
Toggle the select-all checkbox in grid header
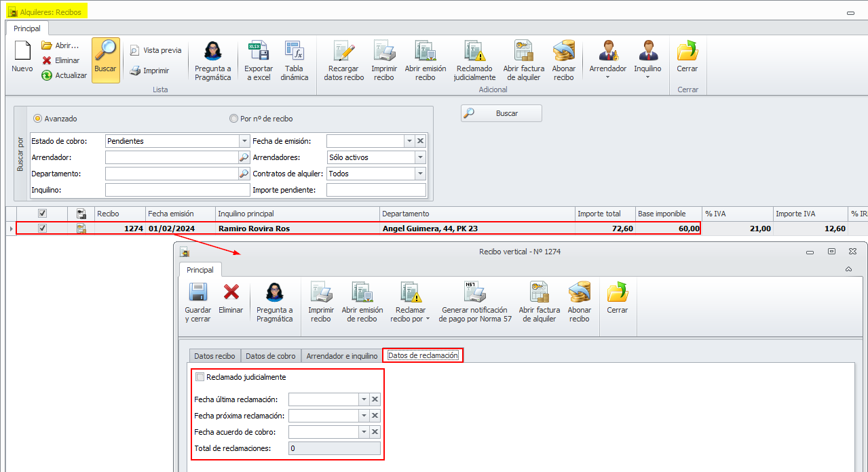[43, 214]
